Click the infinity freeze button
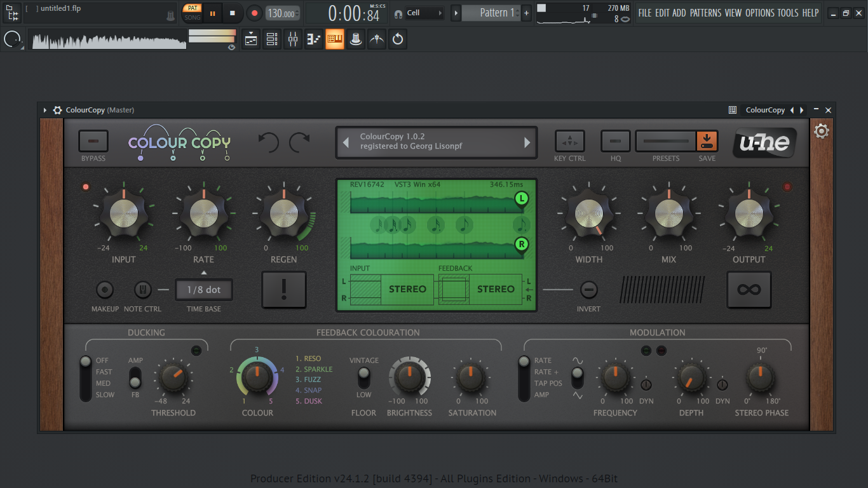The image size is (868, 488). pyautogui.click(x=749, y=290)
